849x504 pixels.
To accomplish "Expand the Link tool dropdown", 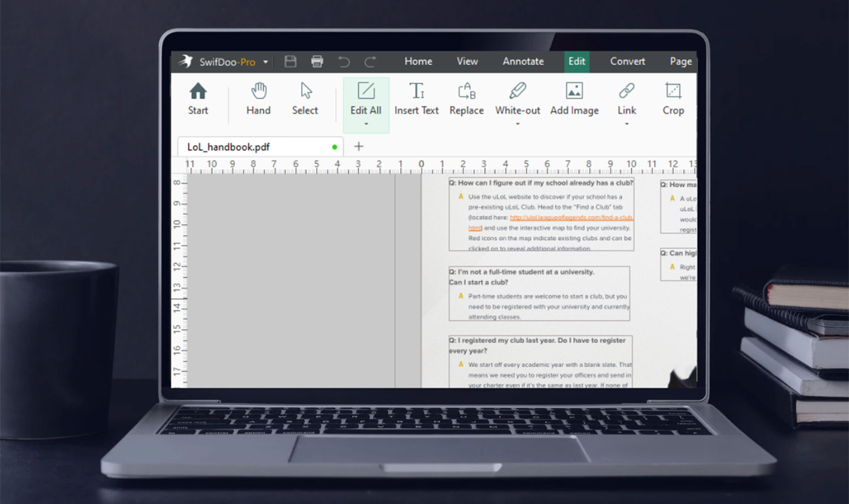I will pyautogui.click(x=627, y=124).
